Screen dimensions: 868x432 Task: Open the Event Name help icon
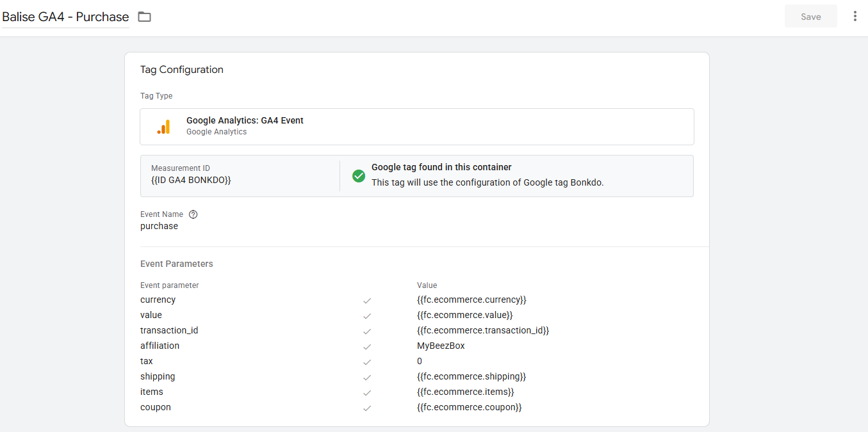click(x=193, y=214)
